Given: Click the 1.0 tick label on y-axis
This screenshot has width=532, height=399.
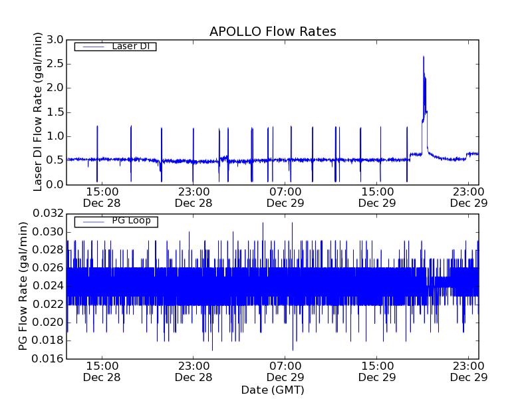Looking at the screenshot, I should pyautogui.click(x=55, y=136).
